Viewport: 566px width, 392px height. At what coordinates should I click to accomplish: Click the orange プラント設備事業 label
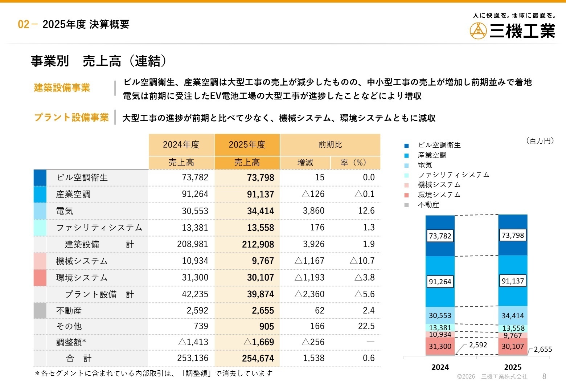click(71, 117)
